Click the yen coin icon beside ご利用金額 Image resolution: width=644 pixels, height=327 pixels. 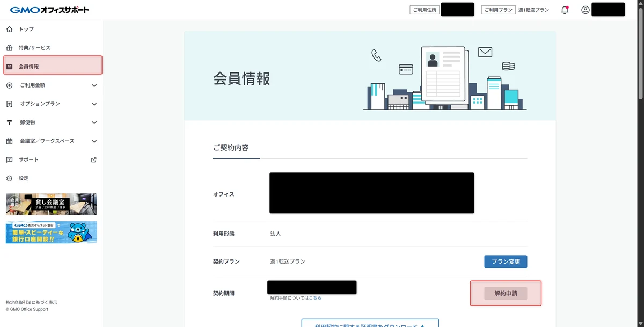tap(9, 85)
